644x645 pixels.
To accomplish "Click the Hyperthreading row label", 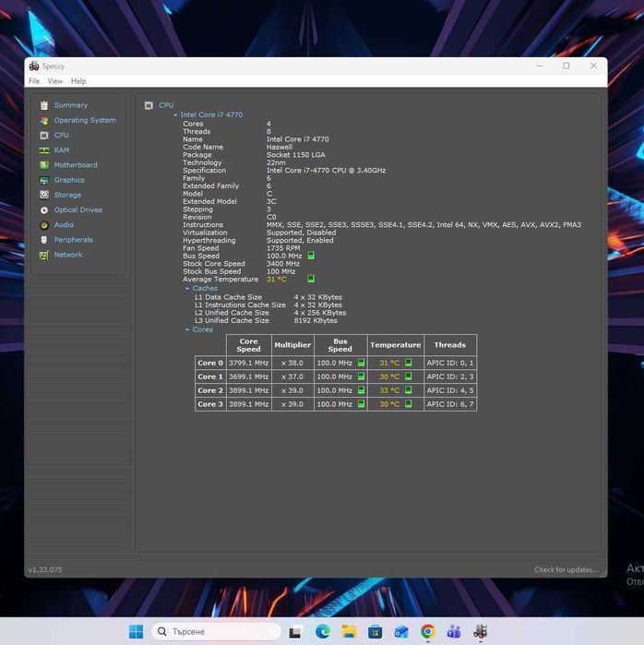I will pyautogui.click(x=209, y=240).
